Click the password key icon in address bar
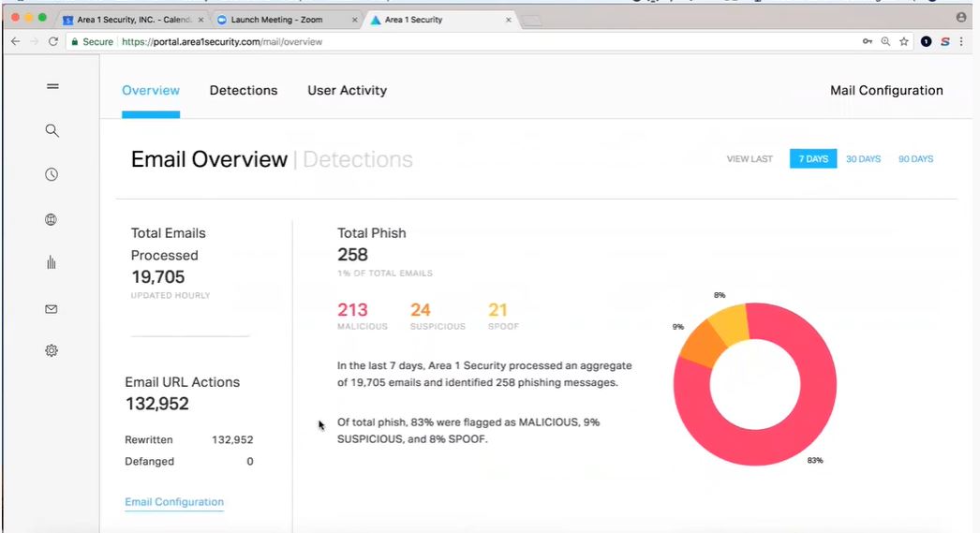This screenshot has height=533, width=980. click(x=868, y=41)
